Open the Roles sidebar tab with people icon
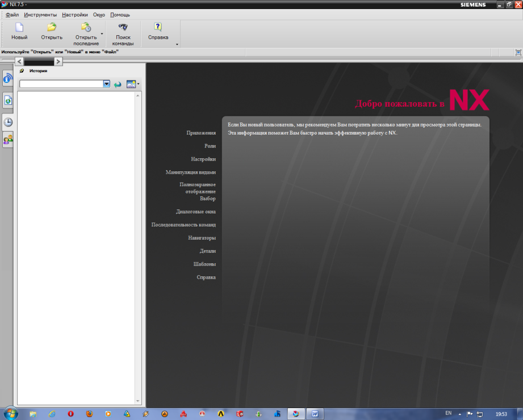Screen dimensions: 523x420 (x=8, y=139)
